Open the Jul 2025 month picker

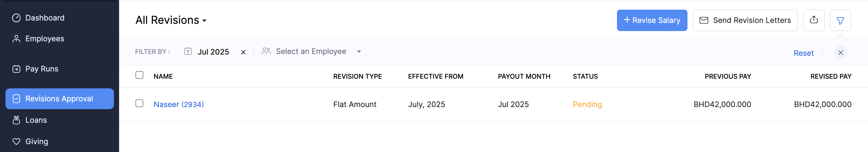(213, 52)
